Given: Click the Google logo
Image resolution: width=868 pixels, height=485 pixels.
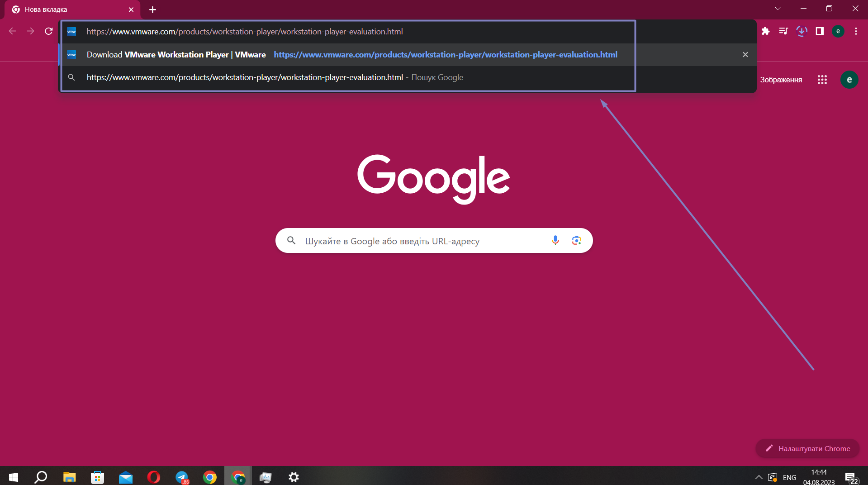Looking at the screenshot, I should [x=434, y=179].
